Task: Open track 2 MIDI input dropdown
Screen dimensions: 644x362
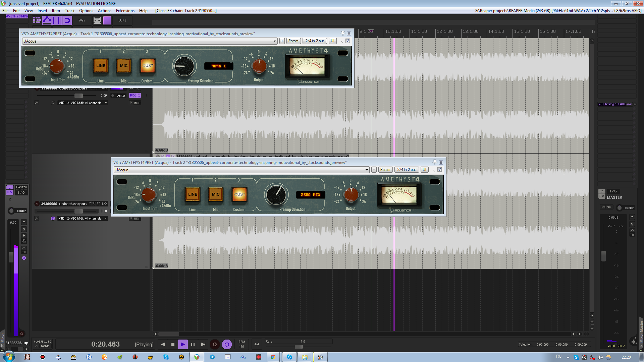Action: click(83, 219)
